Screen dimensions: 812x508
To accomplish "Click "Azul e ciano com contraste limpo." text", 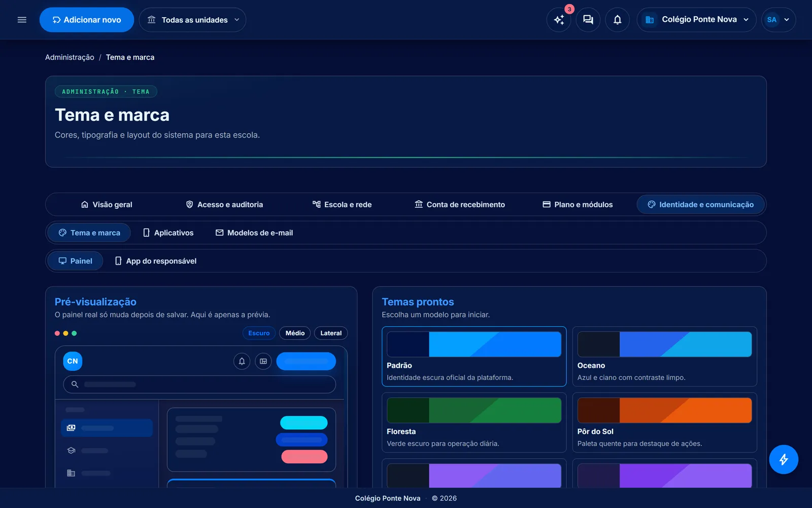I will [631, 377].
